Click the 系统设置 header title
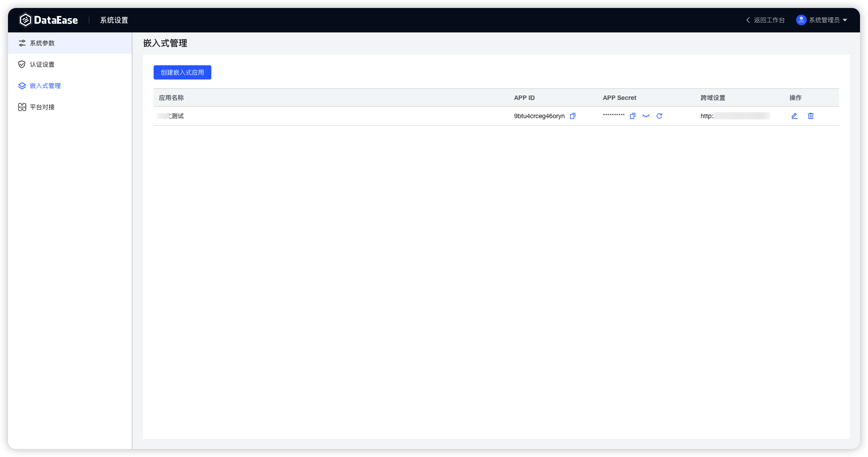Viewport: 868px width, 457px height. 114,20
